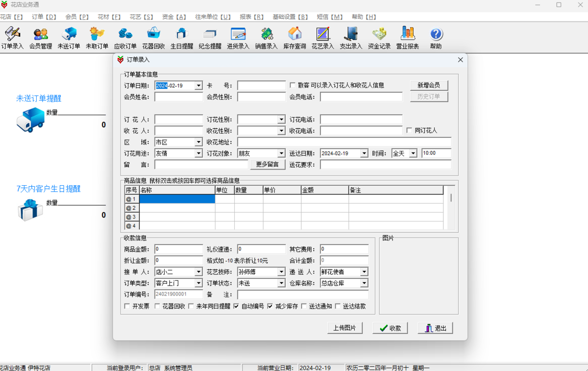Click the 新增会员 button

tap(429, 85)
